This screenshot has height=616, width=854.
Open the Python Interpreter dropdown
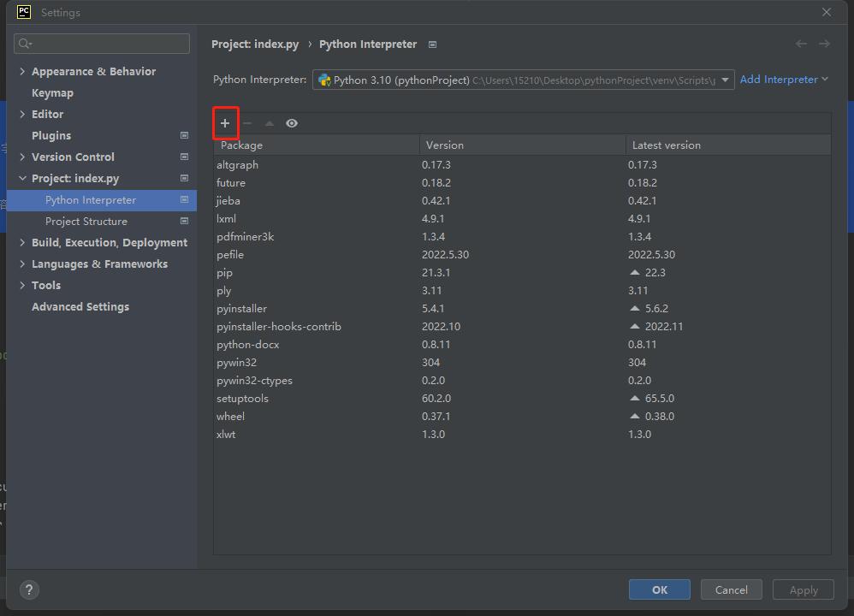524,80
